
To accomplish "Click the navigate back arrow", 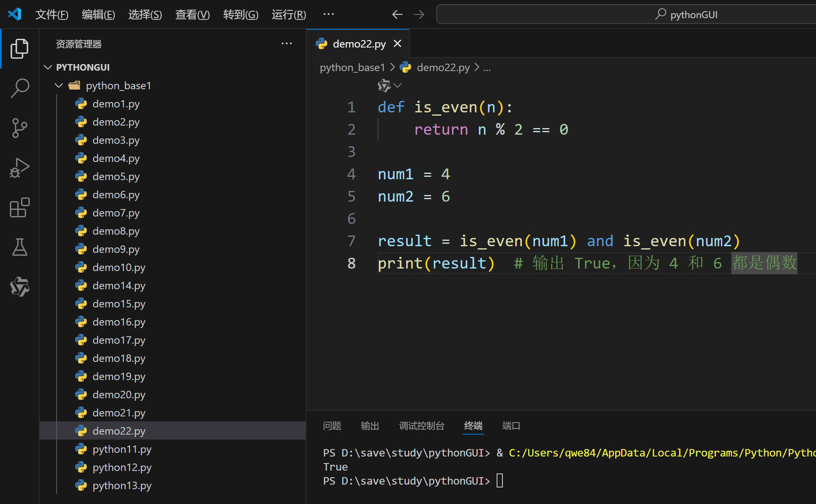I will click(397, 14).
